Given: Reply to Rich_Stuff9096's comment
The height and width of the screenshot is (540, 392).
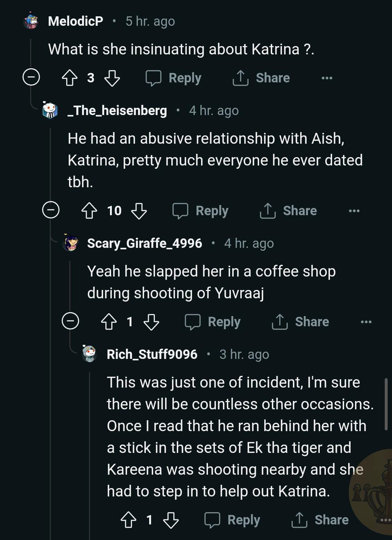Looking at the screenshot, I should [233, 520].
